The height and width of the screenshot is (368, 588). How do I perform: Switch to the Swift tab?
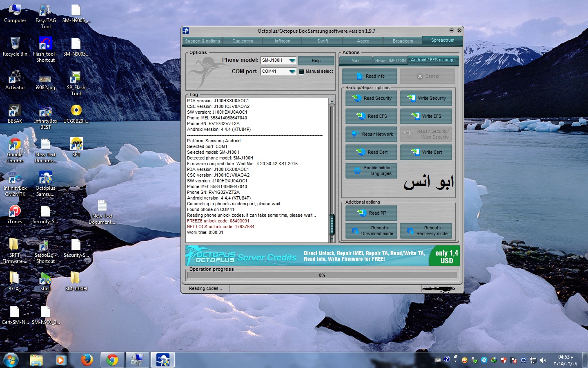coord(323,41)
